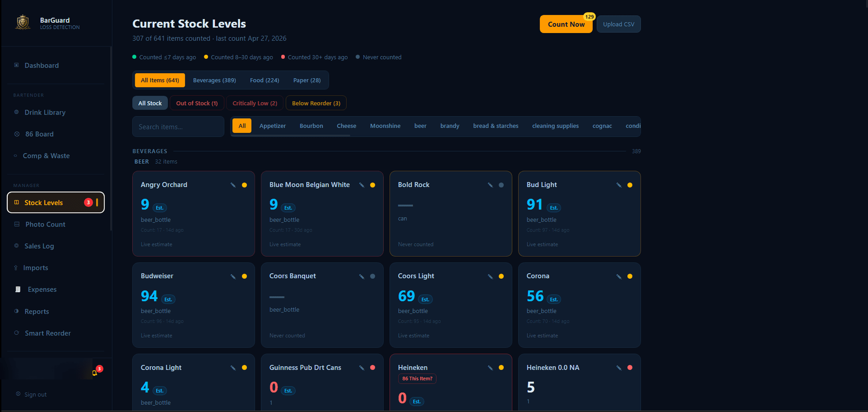Click Angry Orchard's yellow status dot
The width and height of the screenshot is (868, 412).
[x=245, y=185]
